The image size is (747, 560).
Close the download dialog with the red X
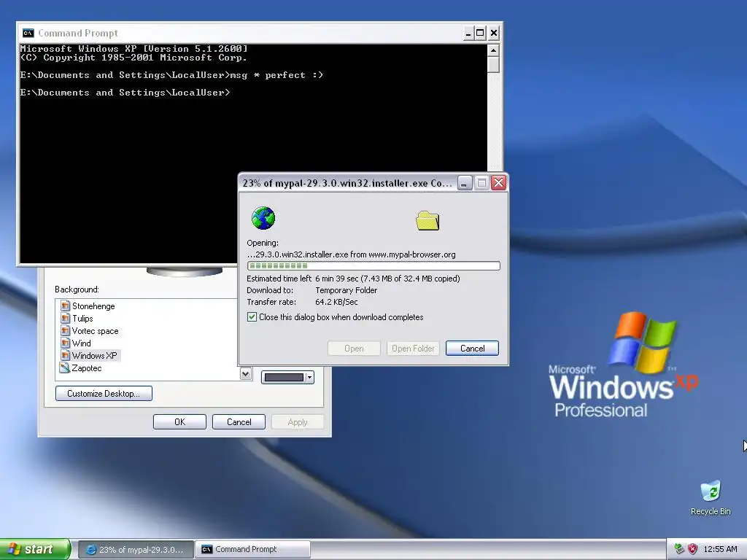pyautogui.click(x=498, y=183)
